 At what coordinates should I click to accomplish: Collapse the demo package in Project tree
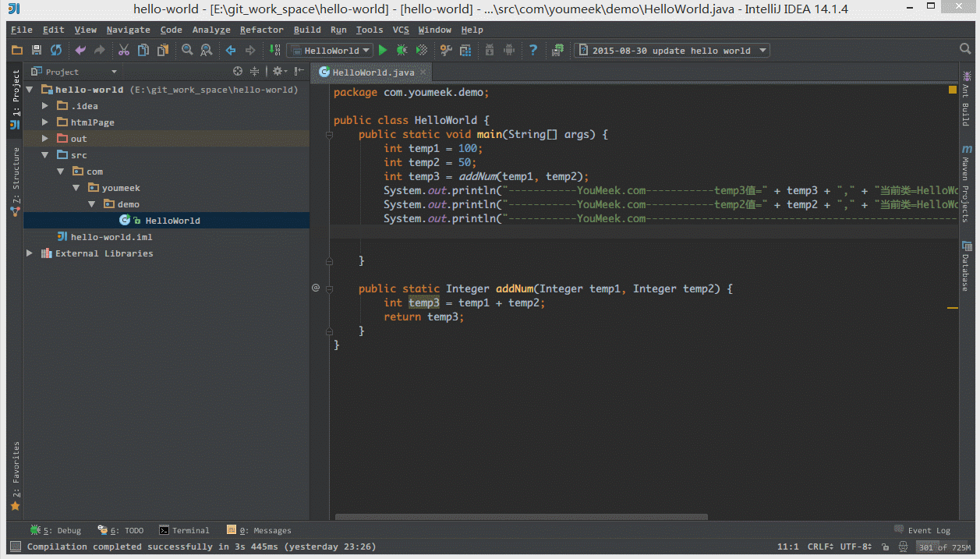tap(91, 203)
